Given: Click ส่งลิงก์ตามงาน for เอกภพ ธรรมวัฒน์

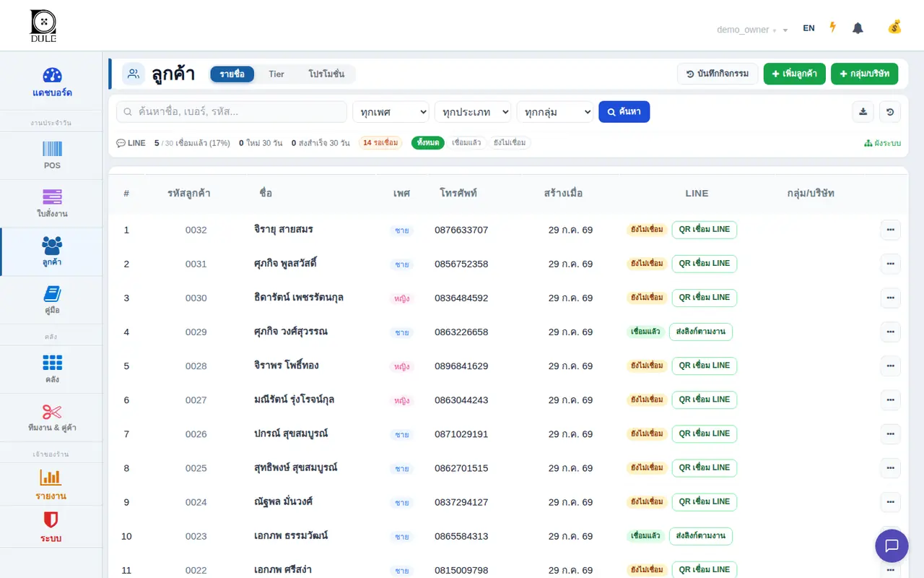Looking at the screenshot, I should point(701,536).
